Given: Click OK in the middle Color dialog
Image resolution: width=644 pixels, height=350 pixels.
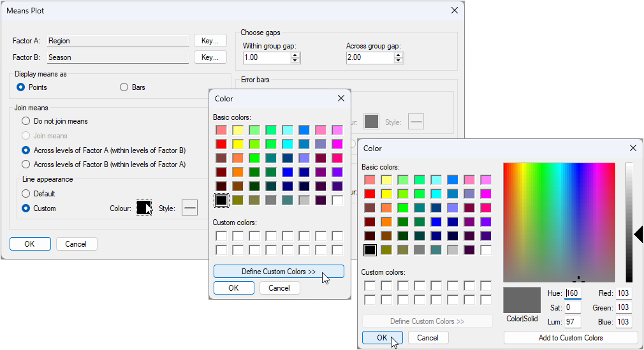Looking at the screenshot, I should [x=234, y=288].
